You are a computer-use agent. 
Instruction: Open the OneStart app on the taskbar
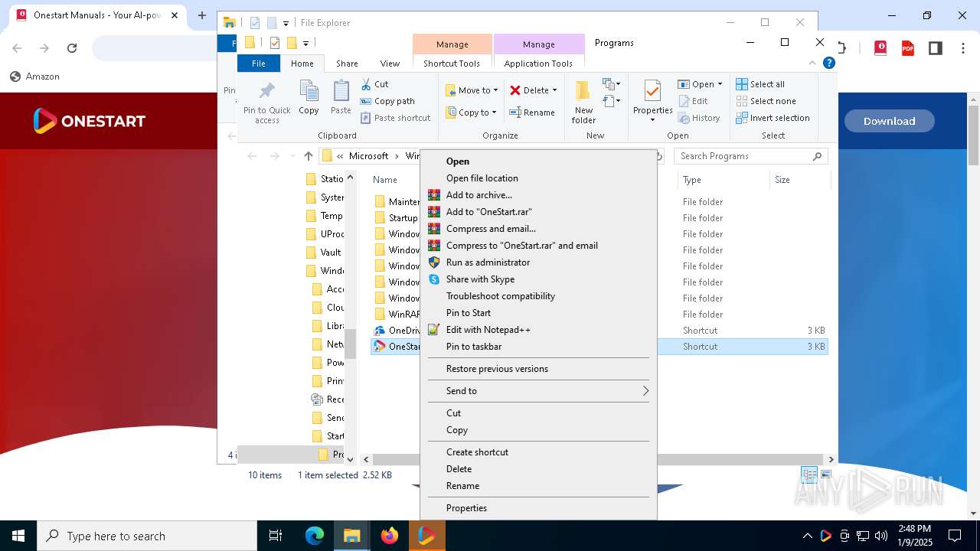point(426,536)
